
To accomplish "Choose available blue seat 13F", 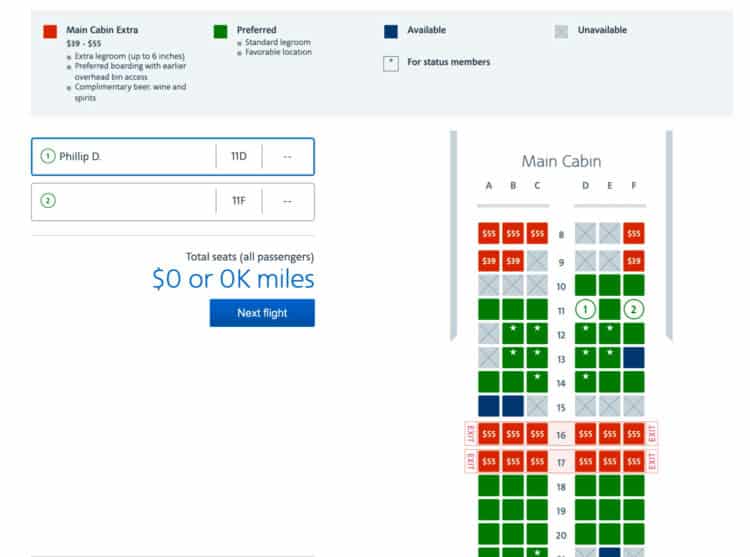I will coord(633,357).
